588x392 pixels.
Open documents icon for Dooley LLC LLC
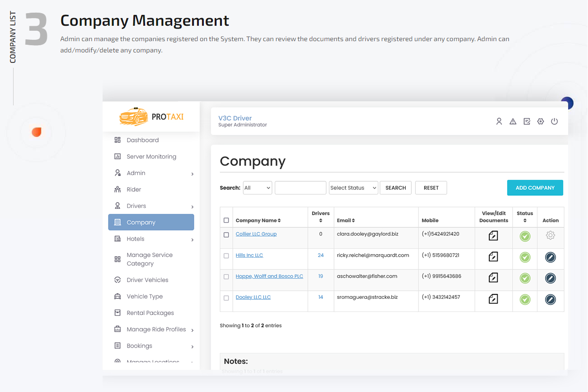[x=493, y=299]
